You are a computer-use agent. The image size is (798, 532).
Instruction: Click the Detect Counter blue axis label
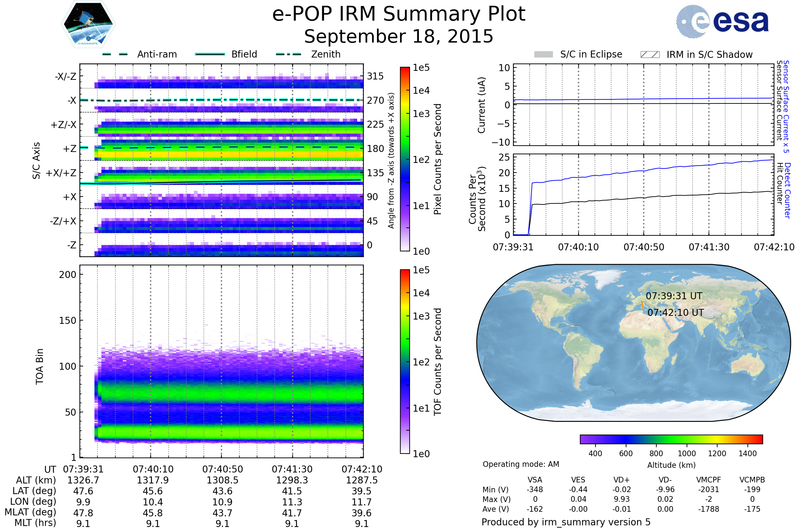(x=787, y=190)
